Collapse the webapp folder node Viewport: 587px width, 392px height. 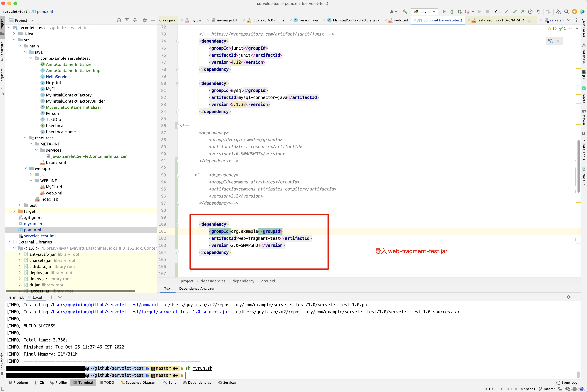pos(25,168)
